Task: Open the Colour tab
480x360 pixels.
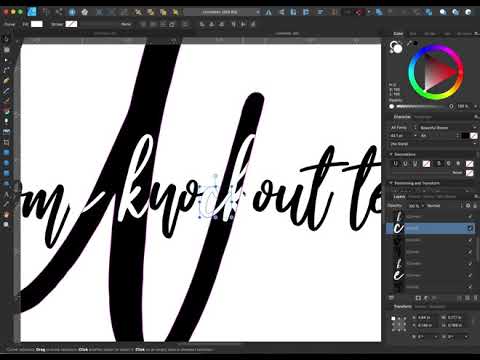Action: coord(398,34)
